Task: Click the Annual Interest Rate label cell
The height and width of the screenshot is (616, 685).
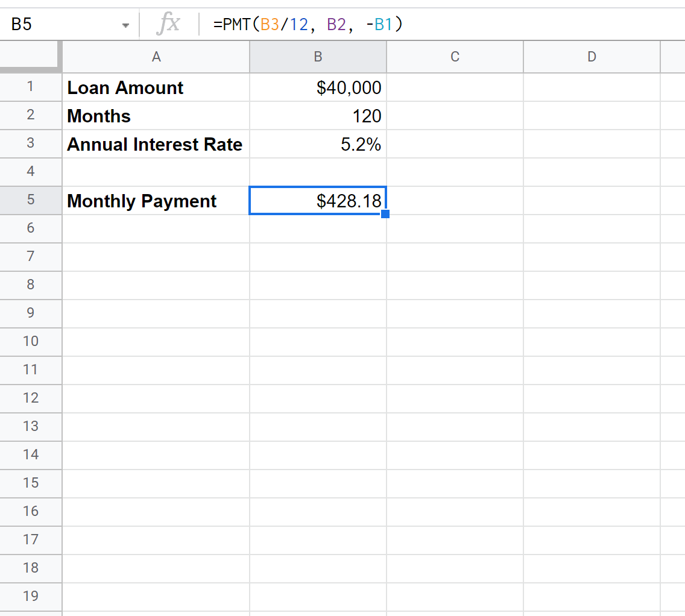Action: tap(156, 144)
